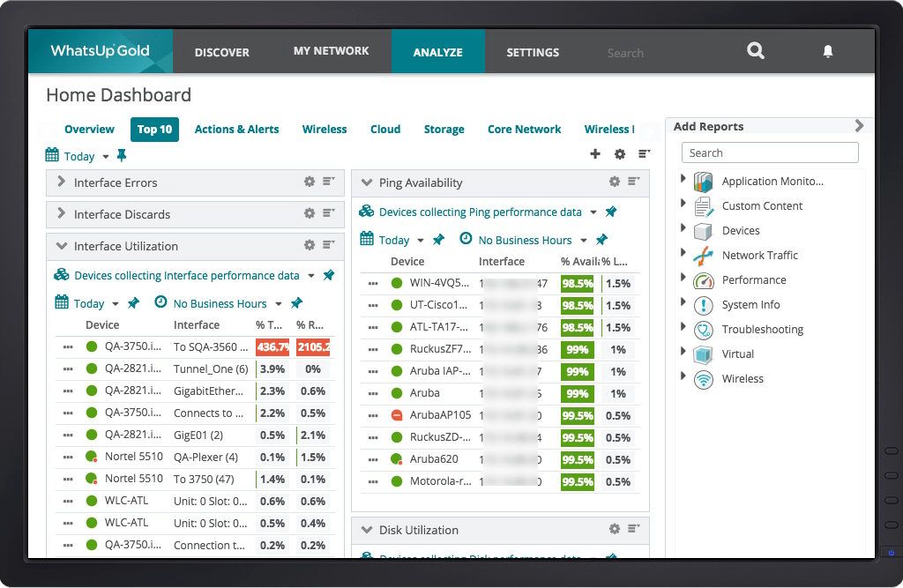
Task: Click the plus icon to add a dashboard widget
Action: pyautogui.click(x=595, y=153)
